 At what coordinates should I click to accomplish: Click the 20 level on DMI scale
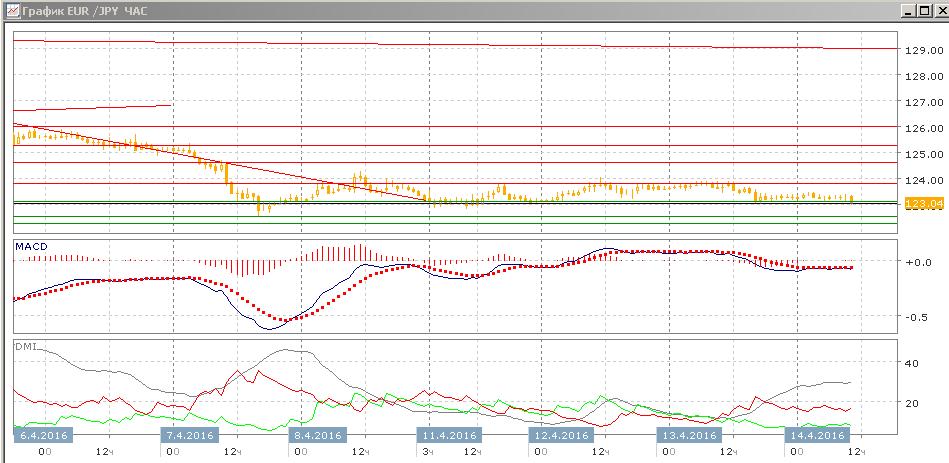click(x=912, y=403)
